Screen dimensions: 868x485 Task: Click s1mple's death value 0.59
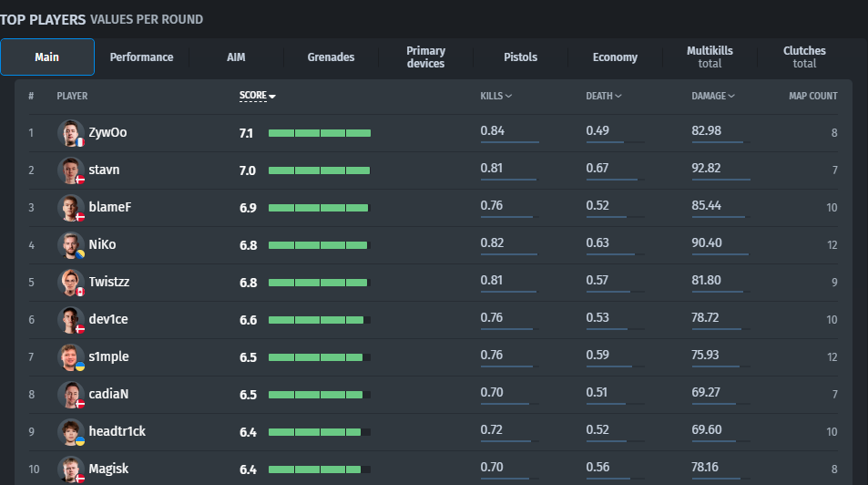(597, 355)
